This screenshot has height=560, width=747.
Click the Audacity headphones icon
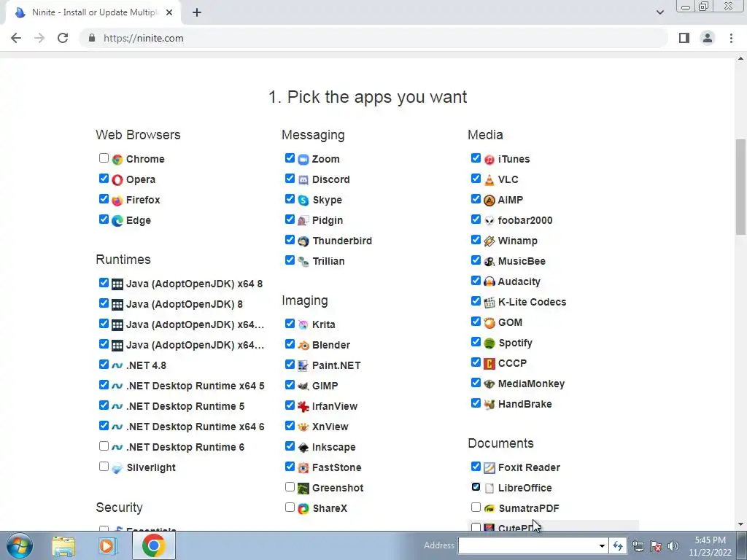click(489, 282)
